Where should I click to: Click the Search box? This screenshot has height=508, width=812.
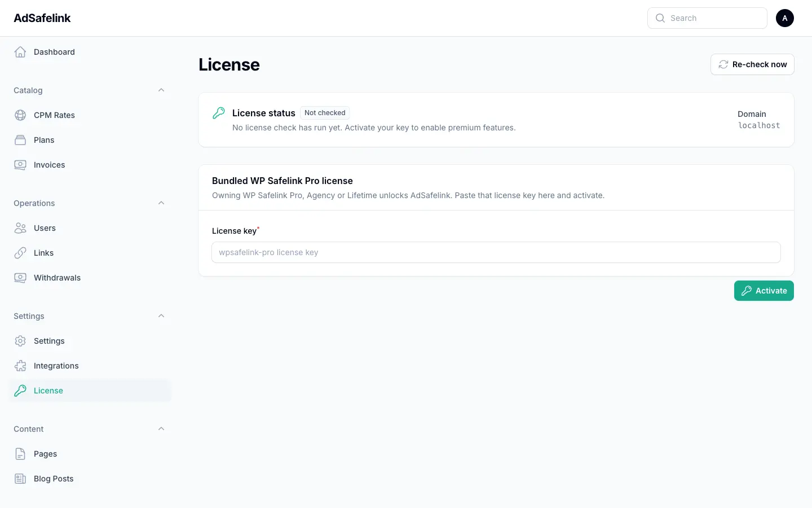point(707,18)
